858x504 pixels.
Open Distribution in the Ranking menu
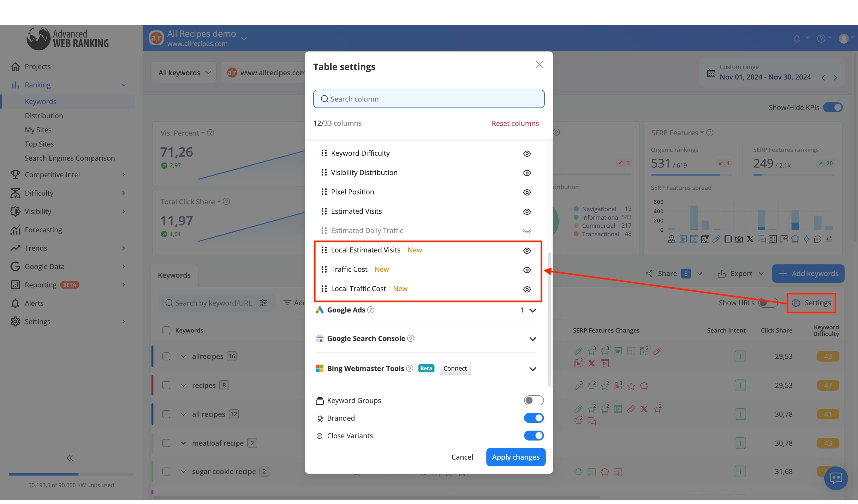(44, 116)
